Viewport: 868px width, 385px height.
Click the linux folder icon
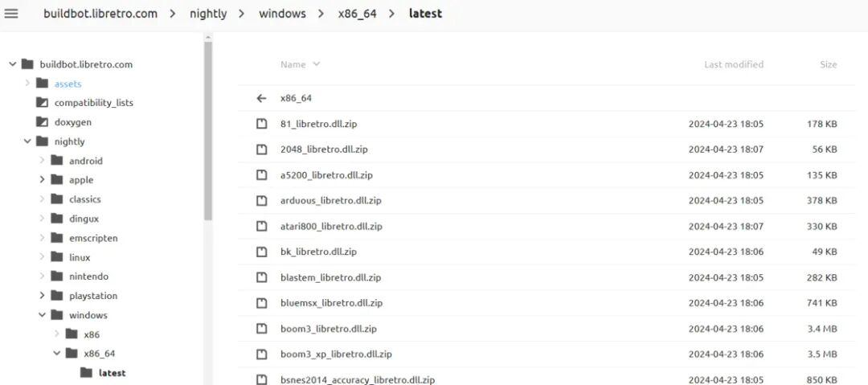click(x=56, y=257)
